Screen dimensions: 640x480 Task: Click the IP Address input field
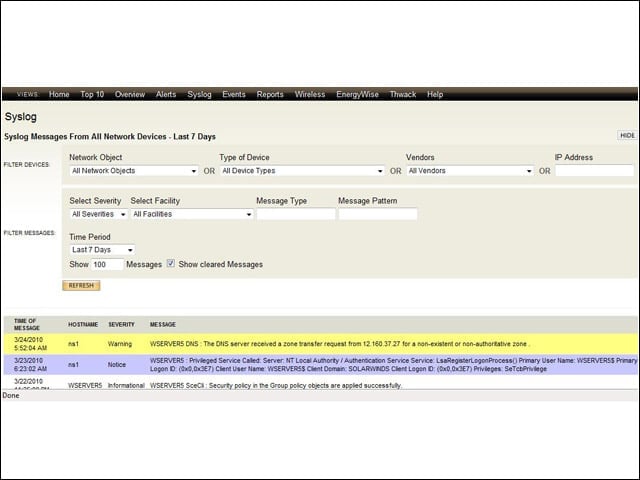point(594,171)
